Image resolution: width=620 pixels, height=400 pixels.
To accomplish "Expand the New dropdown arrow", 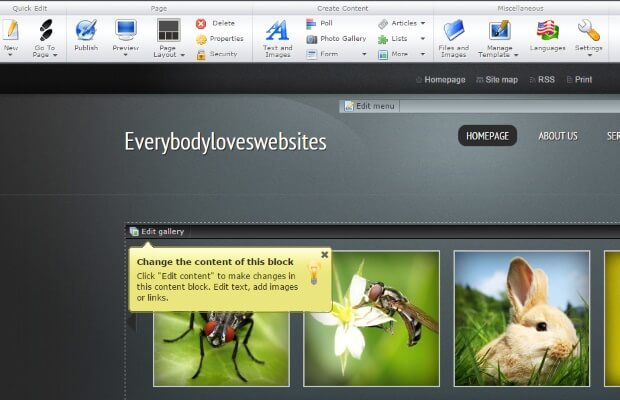I will [10, 55].
